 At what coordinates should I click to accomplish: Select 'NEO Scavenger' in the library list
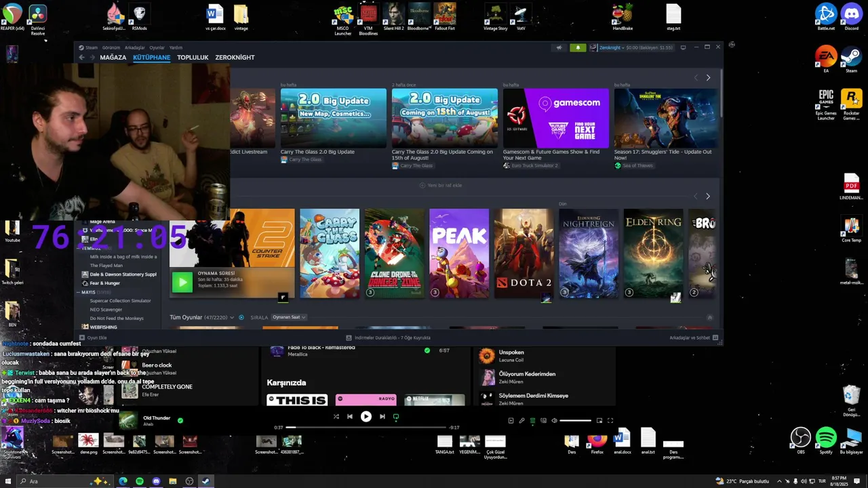pos(106,309)
